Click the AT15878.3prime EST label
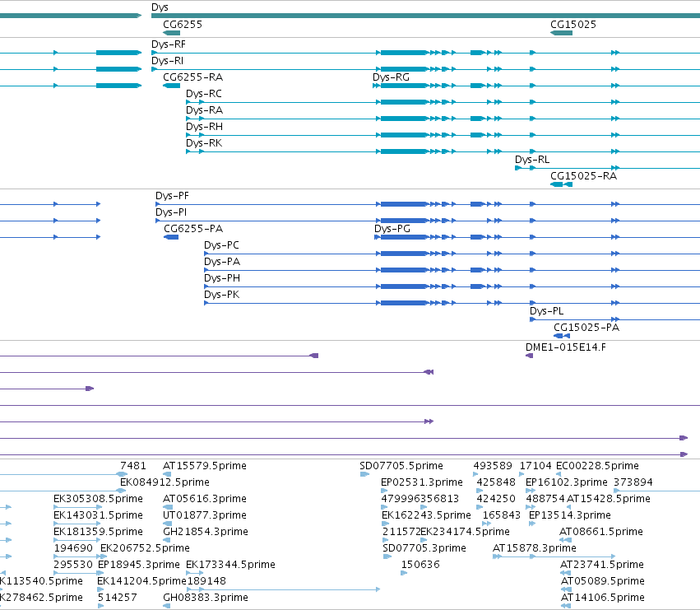The width and height of the screenshot is (700, 610). (x=535, y=549)
